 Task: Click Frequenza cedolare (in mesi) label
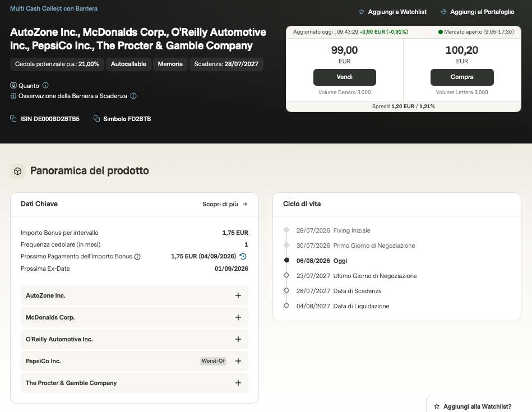pos(61,244)
